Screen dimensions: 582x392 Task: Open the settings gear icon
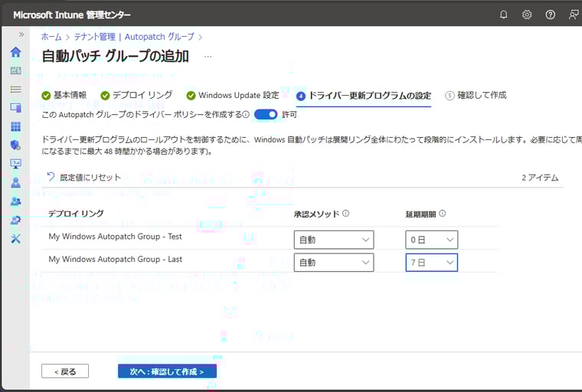[x=527, y=15]
